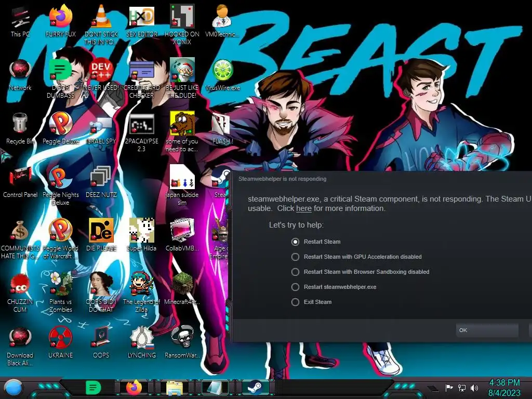The image size is (532, 399).
Task: Launch Peggle Nights Deluxe shortcut
Action: (x=60, y=186)
